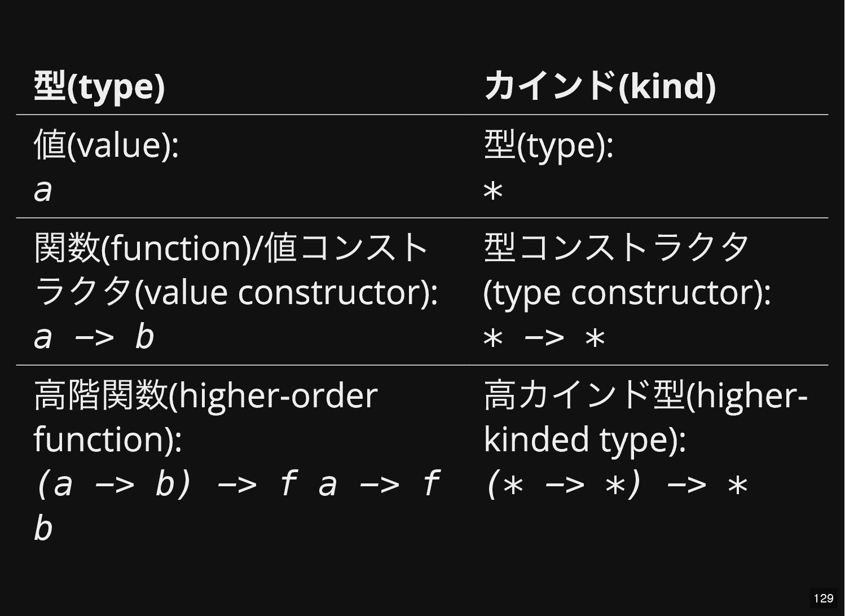Select the (* -> *) -> * kind signature

[x=616, y=485]
